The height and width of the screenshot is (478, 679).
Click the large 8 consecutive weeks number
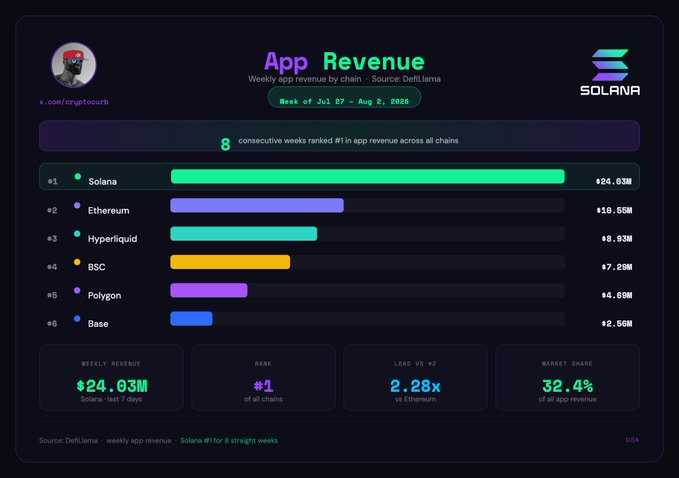tap(225, 144)
